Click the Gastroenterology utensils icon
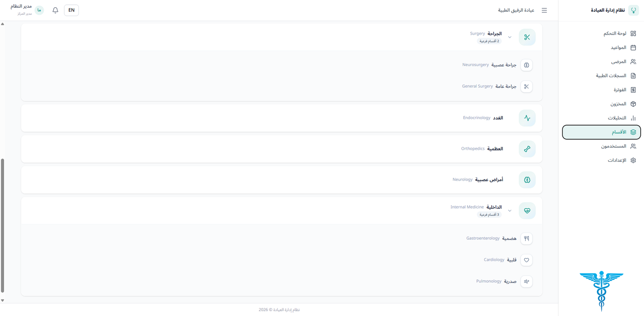 [526, 238]
